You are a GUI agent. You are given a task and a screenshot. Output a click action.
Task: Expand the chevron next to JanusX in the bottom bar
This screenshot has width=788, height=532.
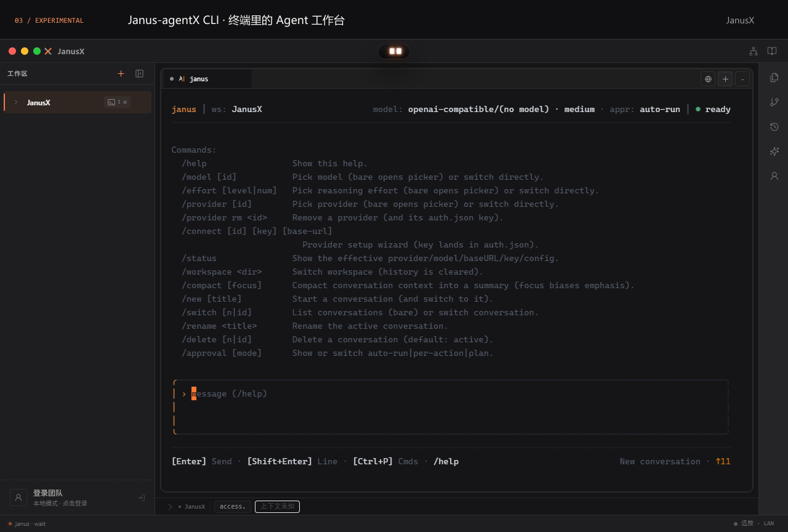[170, 507]
